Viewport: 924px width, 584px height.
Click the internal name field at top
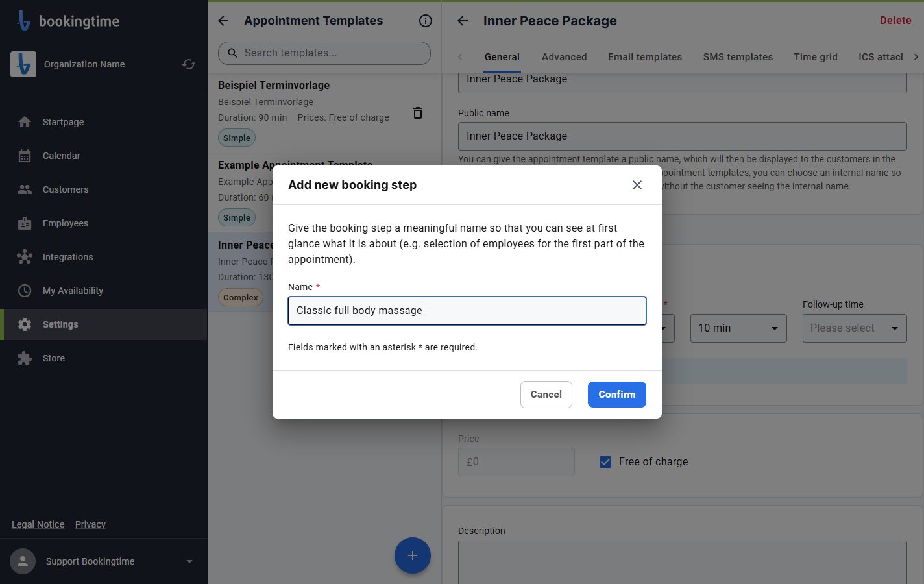coord(683,82)
